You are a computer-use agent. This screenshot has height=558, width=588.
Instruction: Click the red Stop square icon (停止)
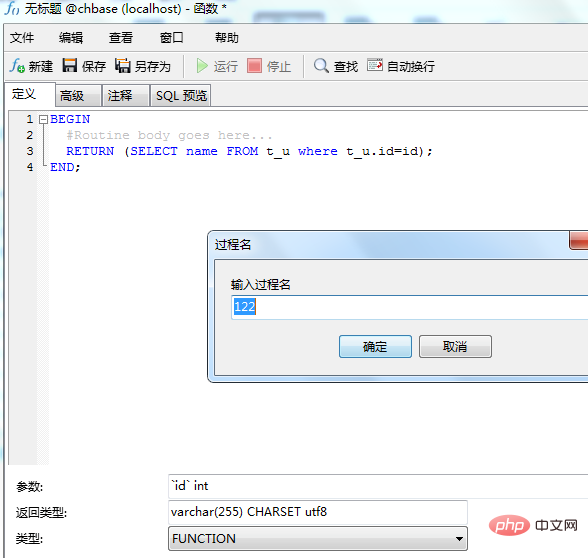[254, 66]
